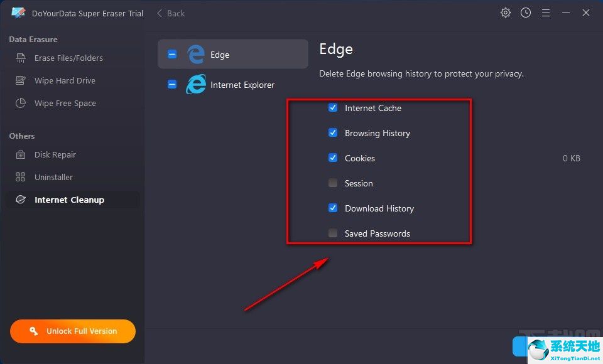Click the 0 KB size value
The height and width of the screenshot is (364, 603).
[571, 158]
